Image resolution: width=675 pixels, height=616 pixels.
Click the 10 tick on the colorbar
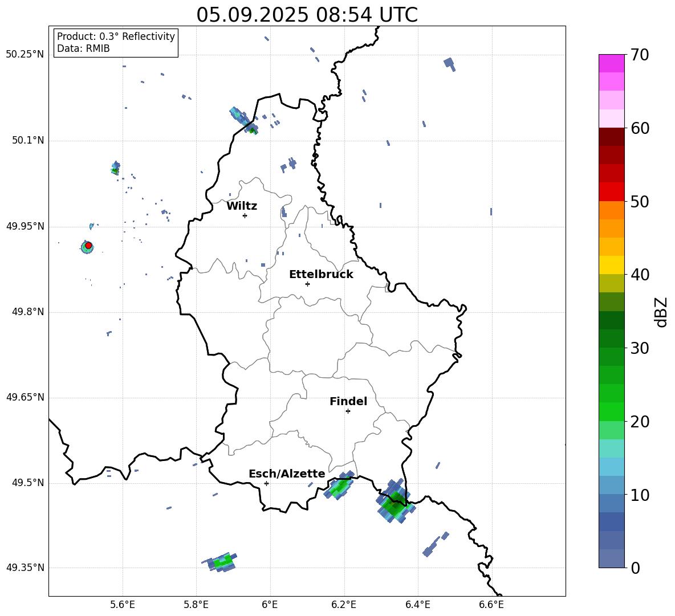click(639, 495)
